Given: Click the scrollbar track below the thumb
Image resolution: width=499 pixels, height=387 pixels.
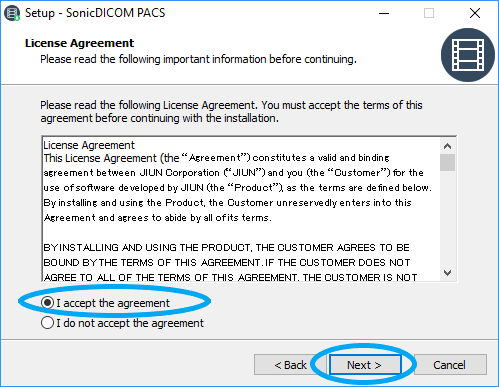Looking at the screenshot, I should [x=447, y=218].
